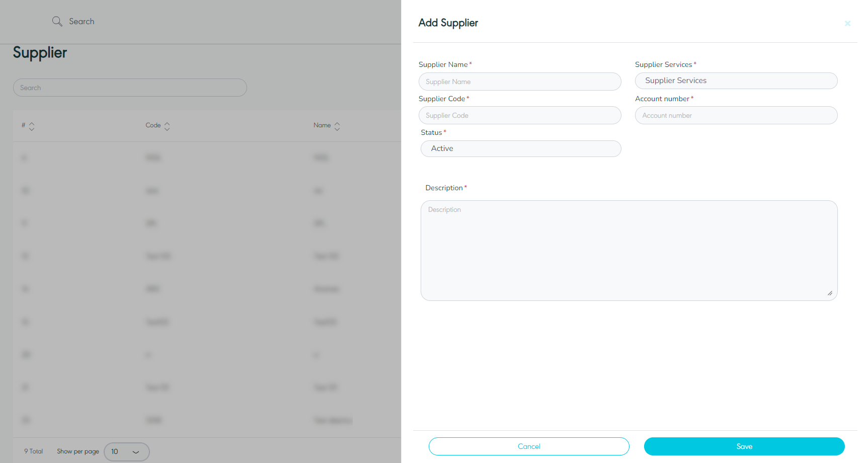The width and height of the screenshot is (868, 463).
Task: Click inside the Description text area
Action: point(628,250)
